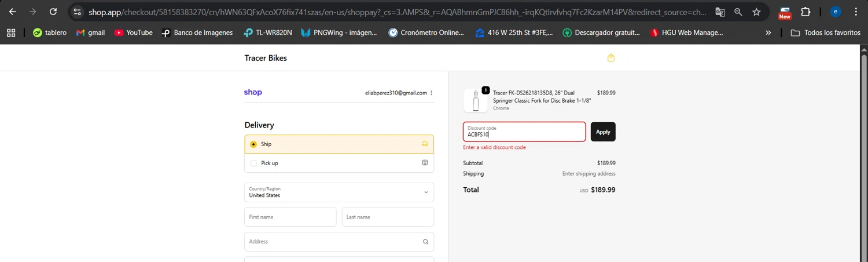Open the TL-WR820N bookmark

click(267, 33)
